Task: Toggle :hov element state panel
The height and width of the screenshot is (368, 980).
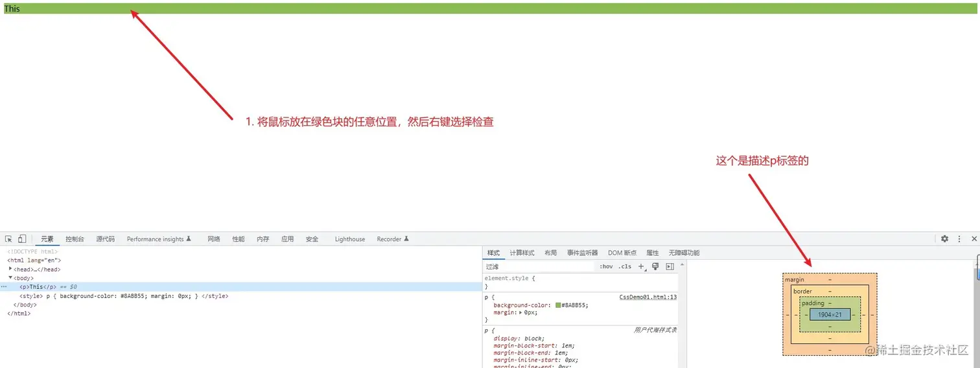Action: point(606,266)
